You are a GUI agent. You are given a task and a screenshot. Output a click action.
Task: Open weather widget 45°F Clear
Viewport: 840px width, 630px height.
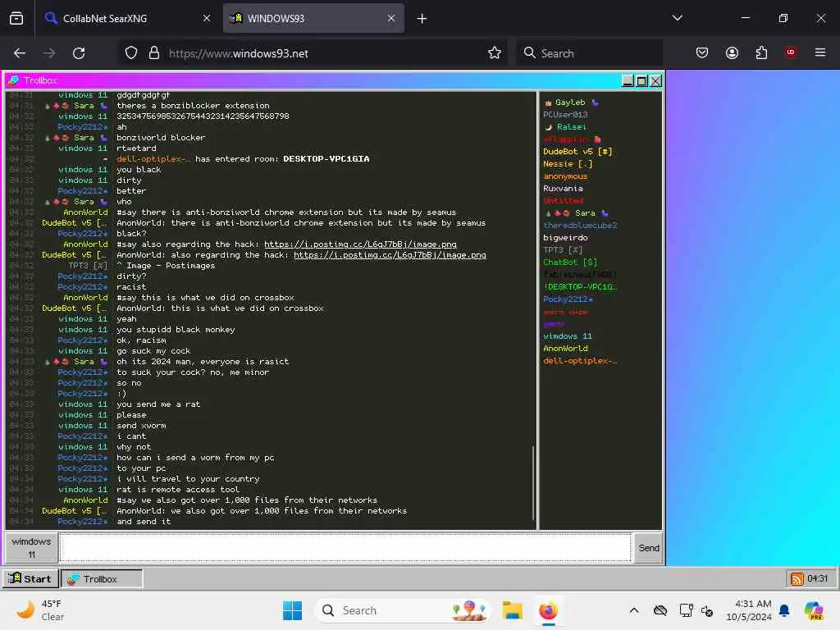[40, 610]
